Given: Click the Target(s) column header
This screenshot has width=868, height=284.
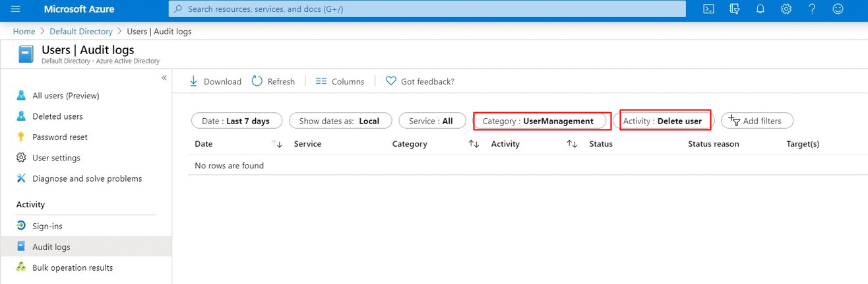Looking at the screenshot, I should click(x=803, y=144).
